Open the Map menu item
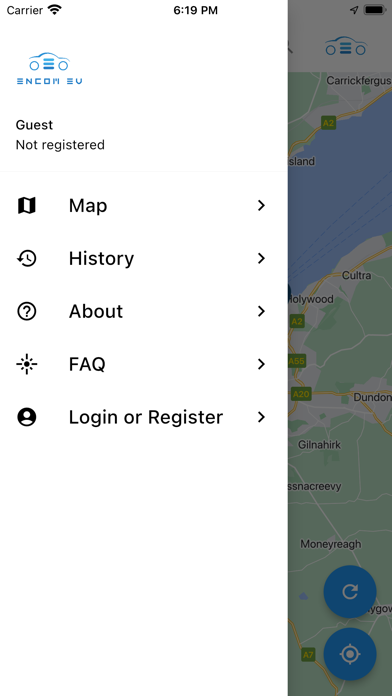This screenshot has height=696, width=392. [x=144, y=206]
